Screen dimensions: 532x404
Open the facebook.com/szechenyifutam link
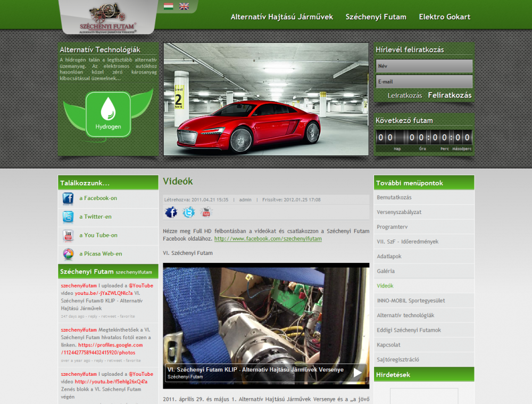click(x=268, y=238)
